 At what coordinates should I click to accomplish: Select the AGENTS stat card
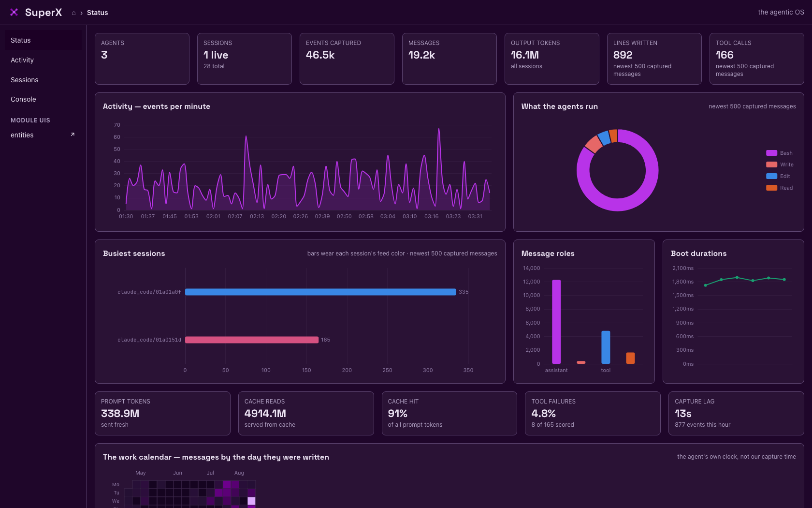142,59
